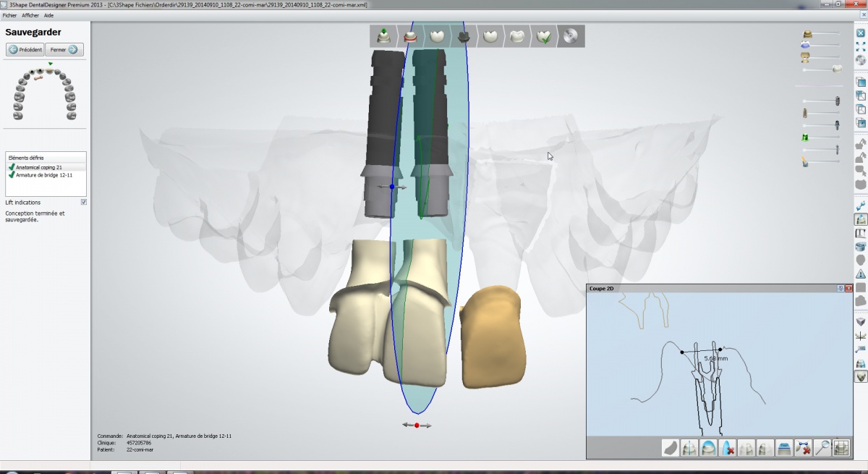Go to the first workflow step with green arrow
The width and height of the screenshot is (868, 474).
(x=383, y=36)
